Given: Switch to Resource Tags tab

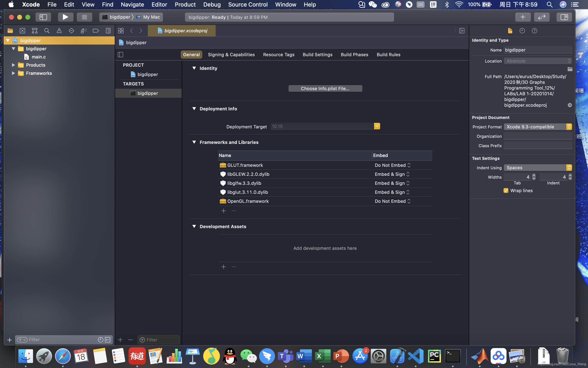Looking at the screenshot, I should [279, 55].
